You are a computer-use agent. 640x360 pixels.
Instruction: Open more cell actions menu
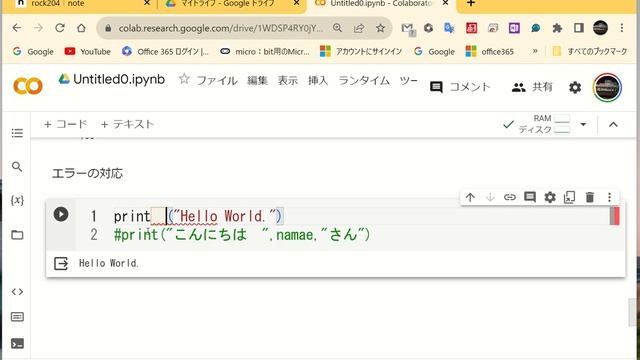click(609, 198)
